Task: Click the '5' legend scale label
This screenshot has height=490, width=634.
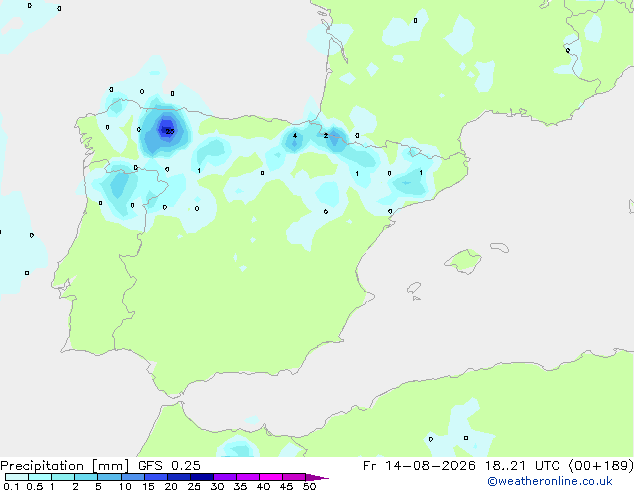Action: 98,486
